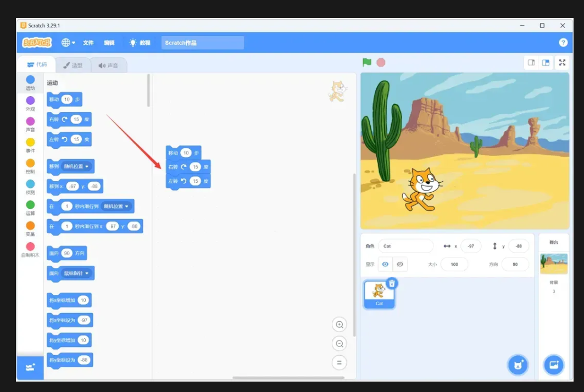Open 鼠标指针 dropdown in 面向 block
The width and height of the screenshot is (584, 392).
click(76, 273)
